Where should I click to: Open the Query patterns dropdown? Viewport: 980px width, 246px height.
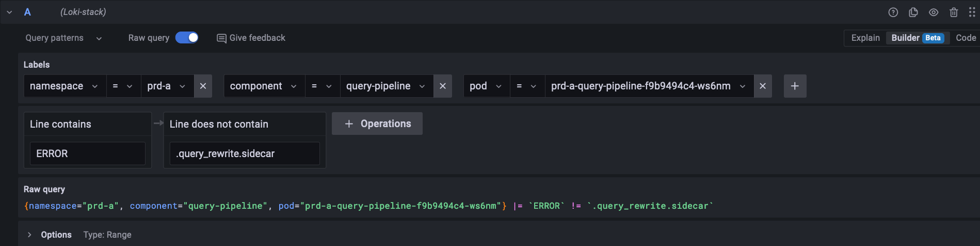pos(63,38)
